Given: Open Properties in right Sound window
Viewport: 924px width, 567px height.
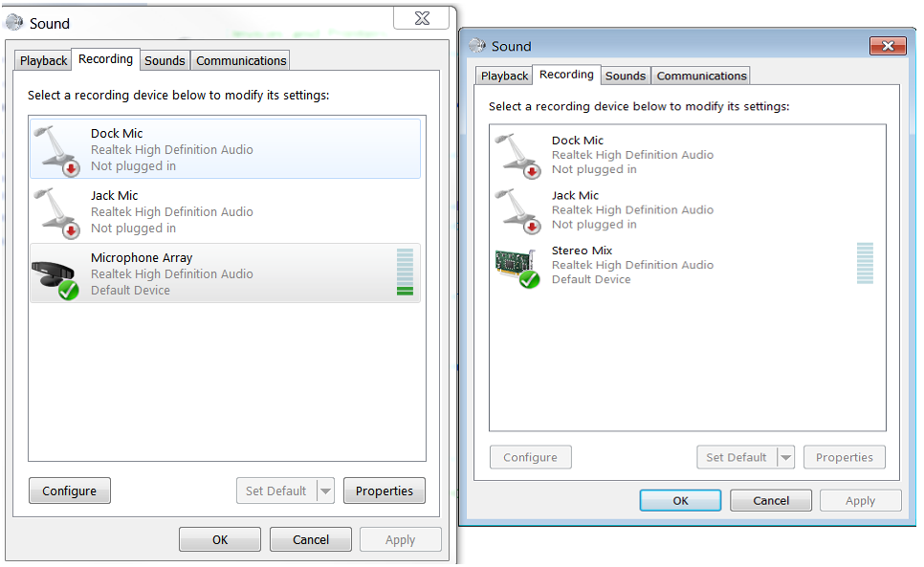Looking at the screenshot, I should pos(845,457).
